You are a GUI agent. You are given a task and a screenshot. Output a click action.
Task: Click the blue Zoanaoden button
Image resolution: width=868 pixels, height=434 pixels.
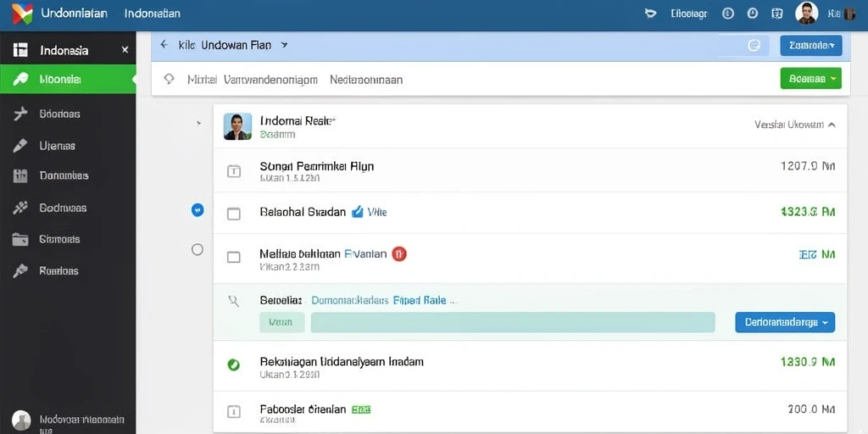811,46
